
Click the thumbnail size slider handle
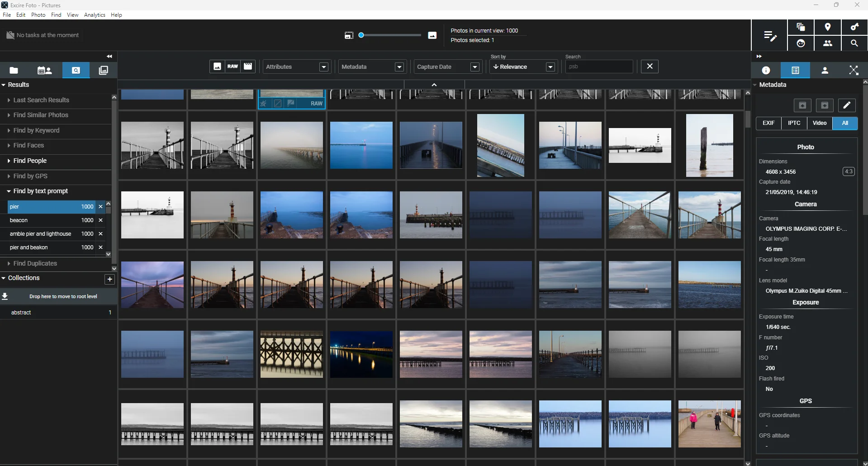point(361,35)
